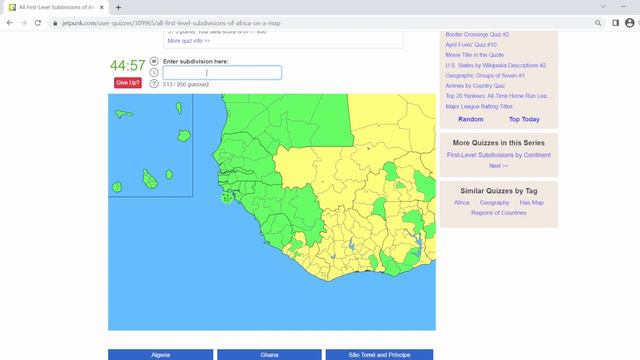640x360 pixels.
Task: Click the largest Cape Verde island in inset
Action: (x=150, y=180)
